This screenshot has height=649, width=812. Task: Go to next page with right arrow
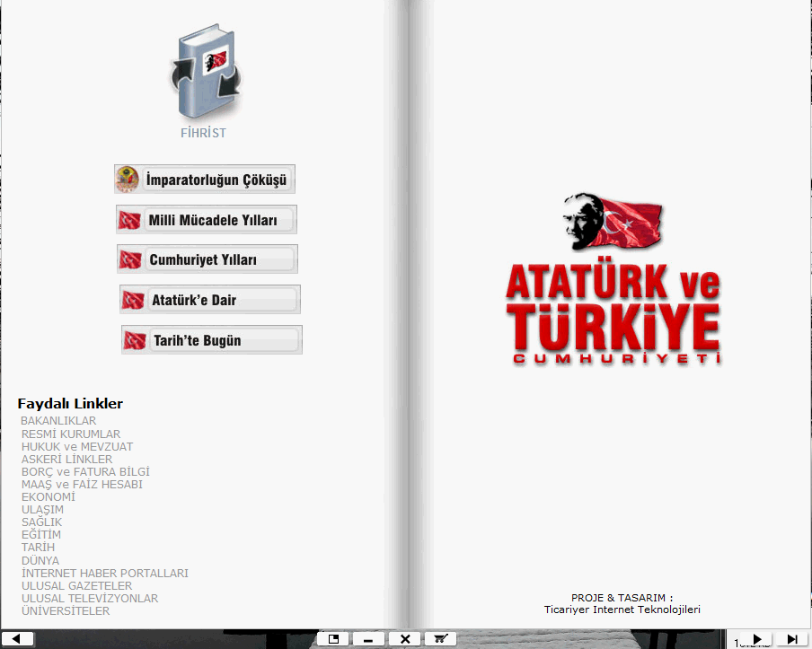[757, 639]
